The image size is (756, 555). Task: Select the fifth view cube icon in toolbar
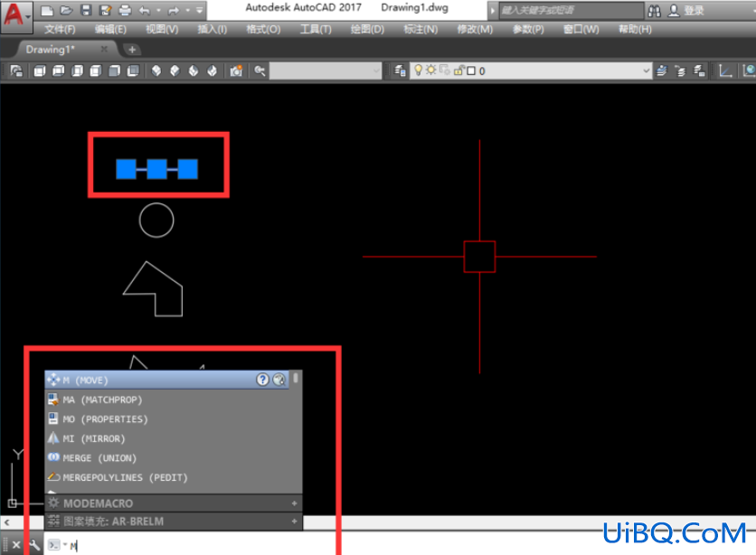(x=114, y=71)
